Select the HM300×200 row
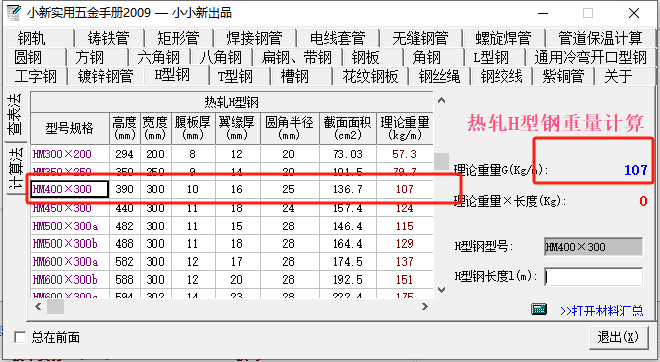The height and width of the screenshot is (362, 660). [232, 154]
